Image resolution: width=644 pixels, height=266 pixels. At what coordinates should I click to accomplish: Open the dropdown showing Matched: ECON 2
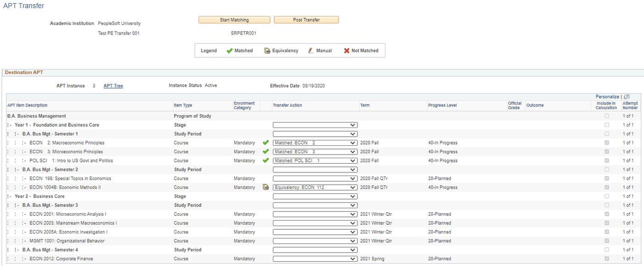[315, 143]
